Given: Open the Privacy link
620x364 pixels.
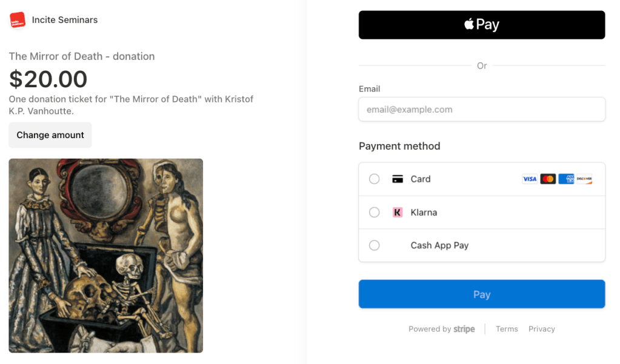Looking at the screenshot, I should click(541, 329).
